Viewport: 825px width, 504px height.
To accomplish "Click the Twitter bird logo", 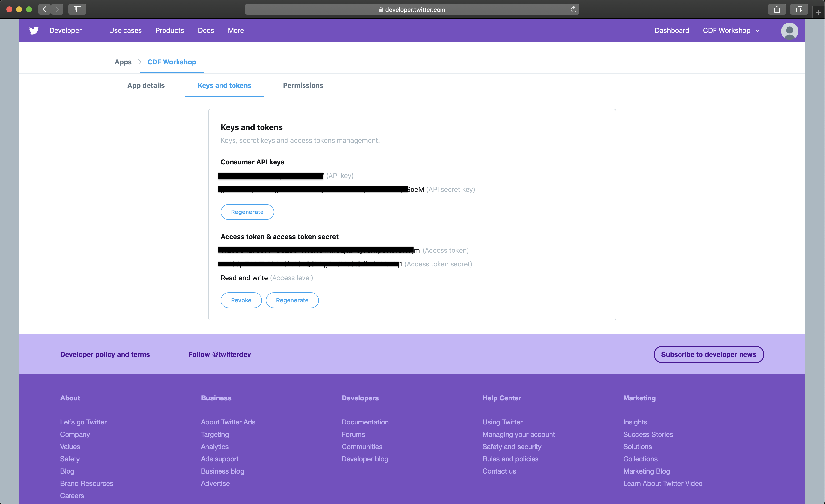I will point(34,30).
